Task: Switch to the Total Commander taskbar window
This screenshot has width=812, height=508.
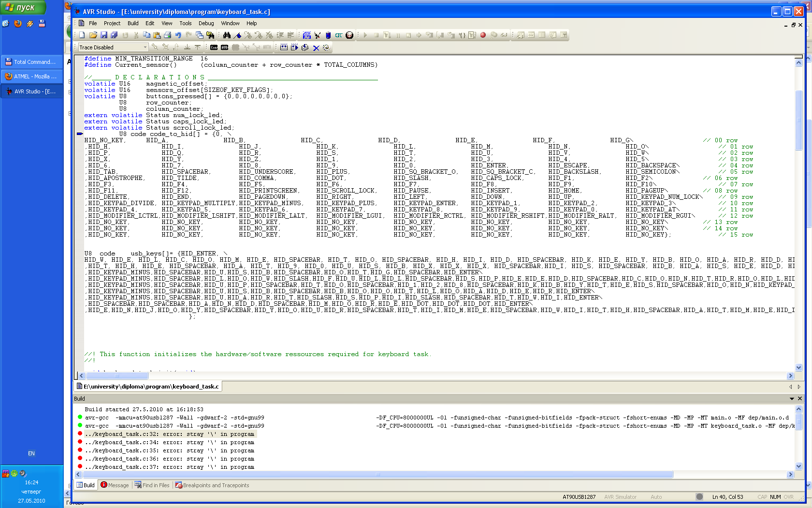Action: 31,62
